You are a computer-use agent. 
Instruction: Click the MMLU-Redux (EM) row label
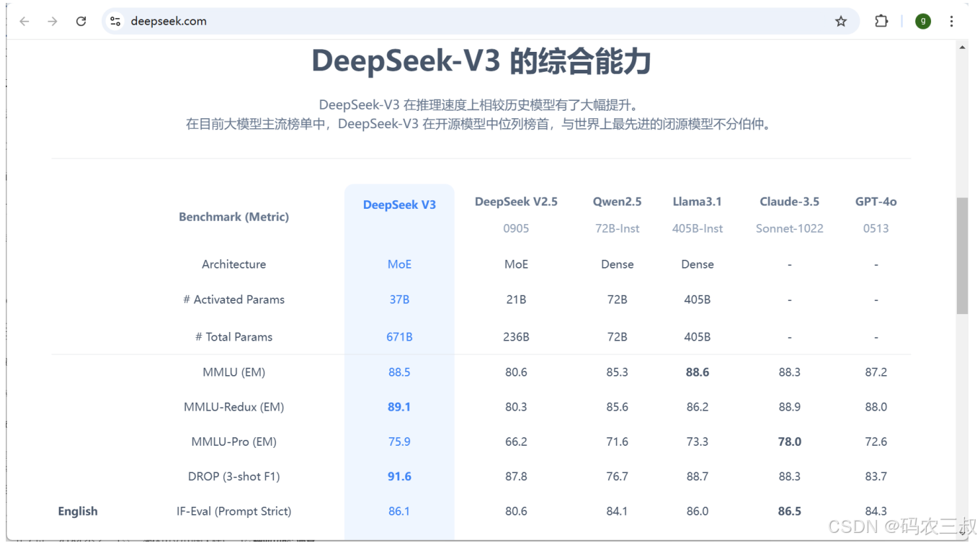[234, 407]
